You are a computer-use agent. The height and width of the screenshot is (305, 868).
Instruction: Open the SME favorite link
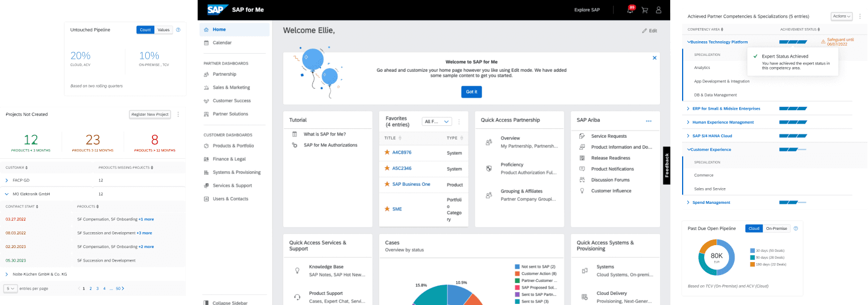point(397,208)
